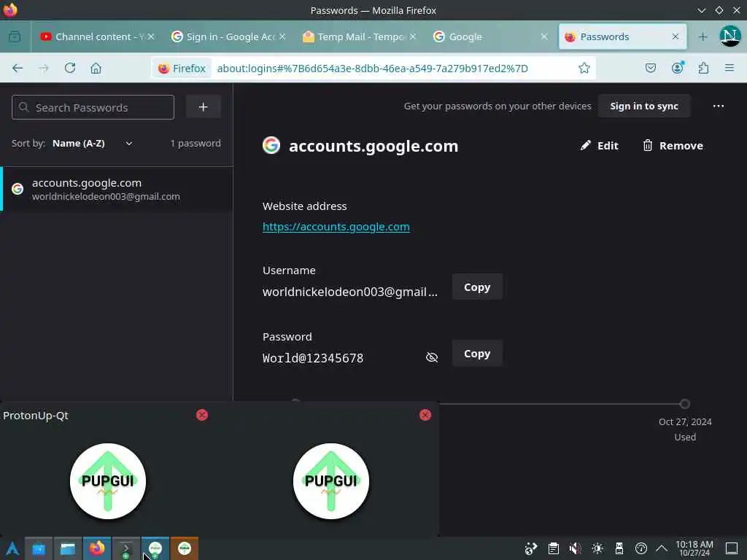Viewport: 747px width, 560px height.
Task: Open the home page icon
Action: click(96, 68)
